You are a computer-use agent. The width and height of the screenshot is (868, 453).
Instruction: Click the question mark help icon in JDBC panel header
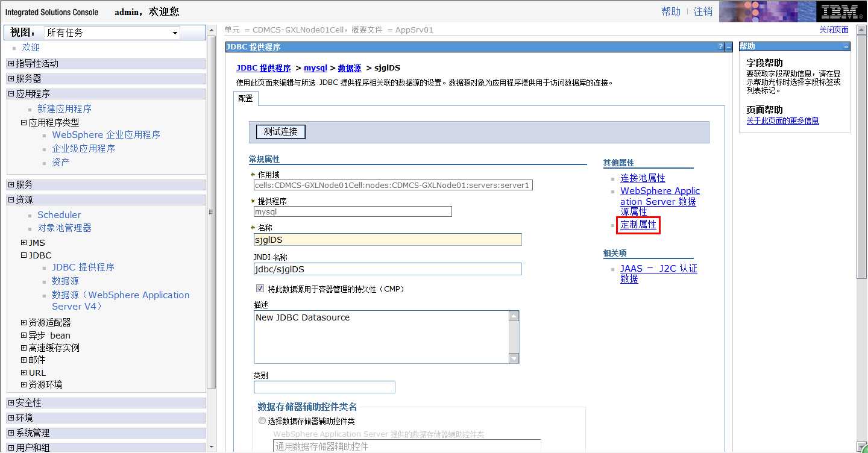720,47
